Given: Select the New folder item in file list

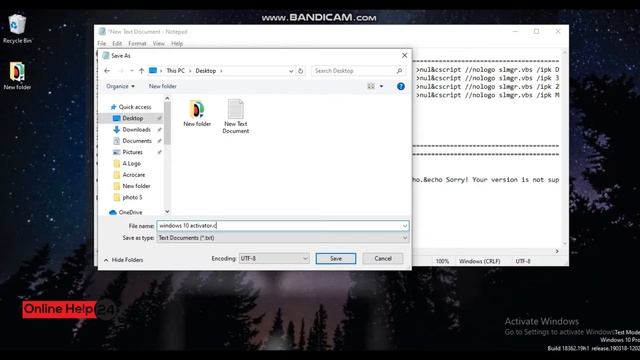Looking at the screenshot, I should coord(197,113).
